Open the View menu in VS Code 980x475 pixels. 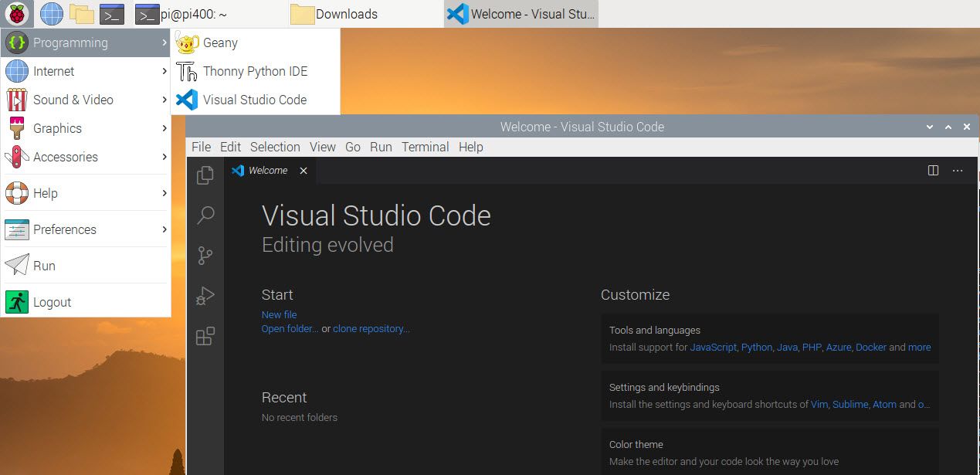pos(323,147)
